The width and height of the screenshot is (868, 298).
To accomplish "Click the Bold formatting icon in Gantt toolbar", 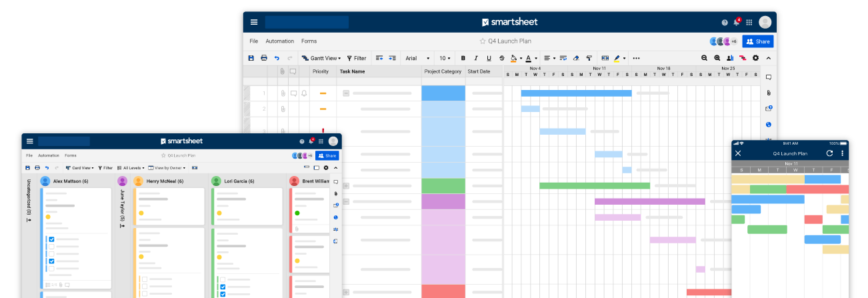I will click(x=463, y=58).
